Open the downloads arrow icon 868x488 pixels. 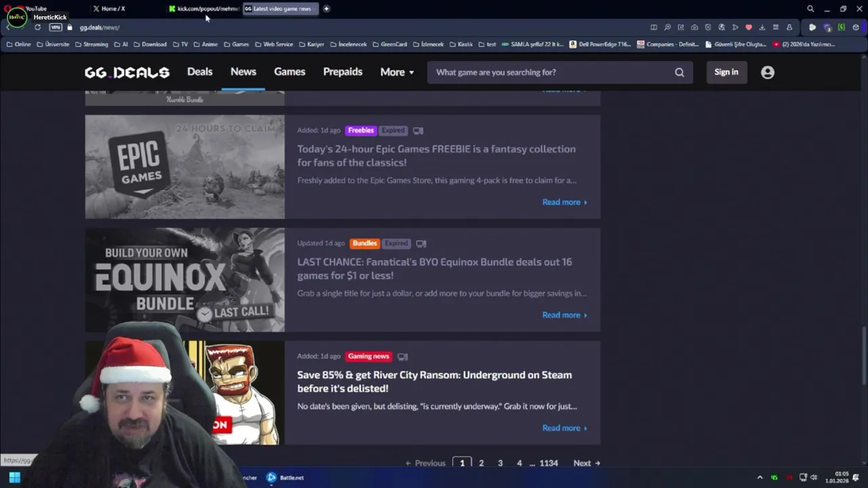tap(762, 27)
